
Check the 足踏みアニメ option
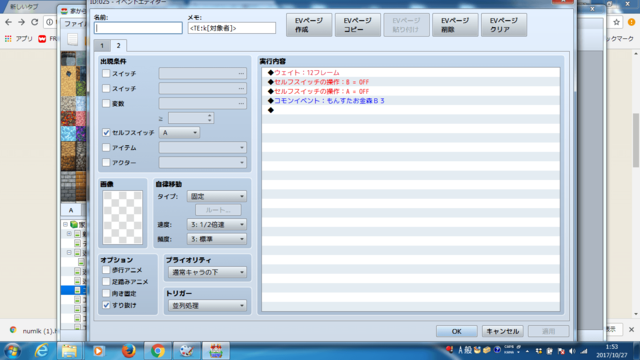[106, 282]
